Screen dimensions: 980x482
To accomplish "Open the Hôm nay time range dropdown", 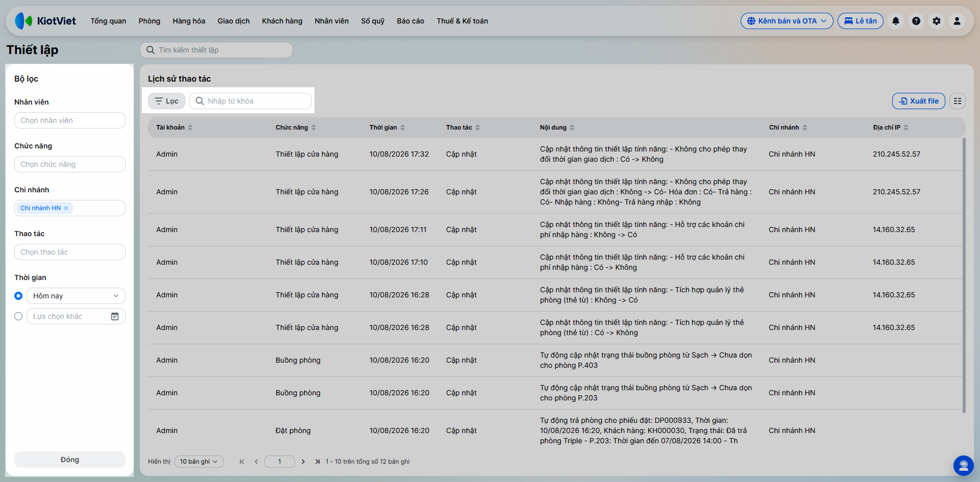I will click(76, 296).
